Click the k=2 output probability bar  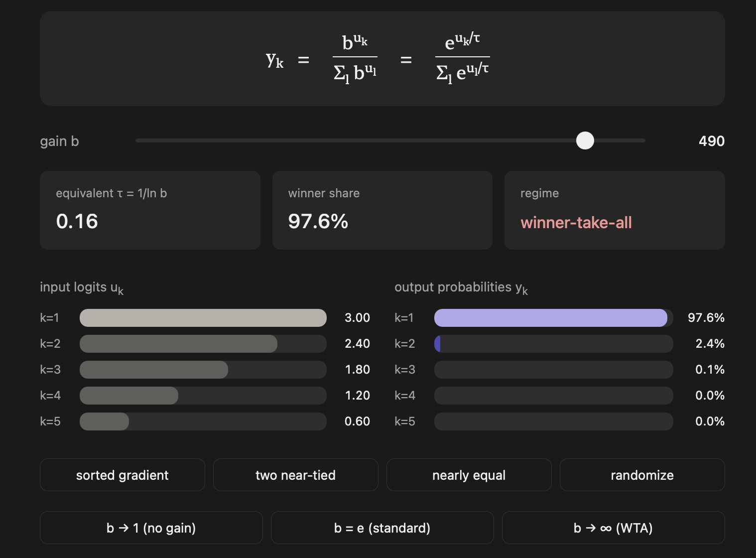[x=553, y=343]
